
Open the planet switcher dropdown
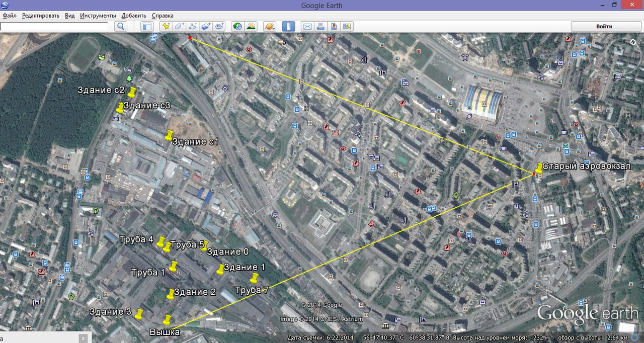(269, 27)
